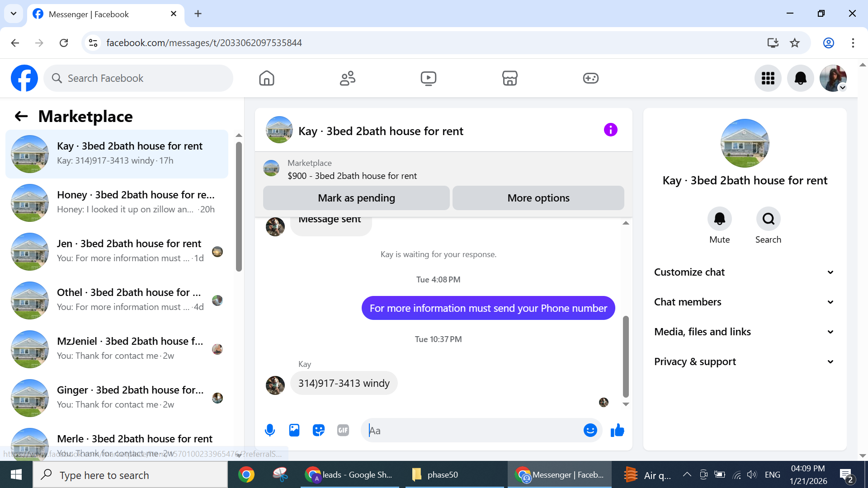
Task: Expand Chat members section
Action: click(744, 302)
